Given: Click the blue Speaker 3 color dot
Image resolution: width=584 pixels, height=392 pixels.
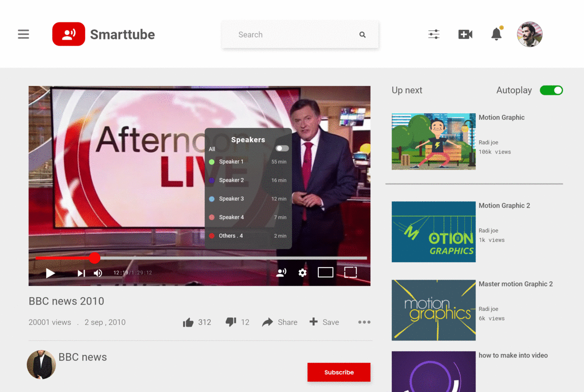Looking at the screenshot, I should [x=212, y=199].
